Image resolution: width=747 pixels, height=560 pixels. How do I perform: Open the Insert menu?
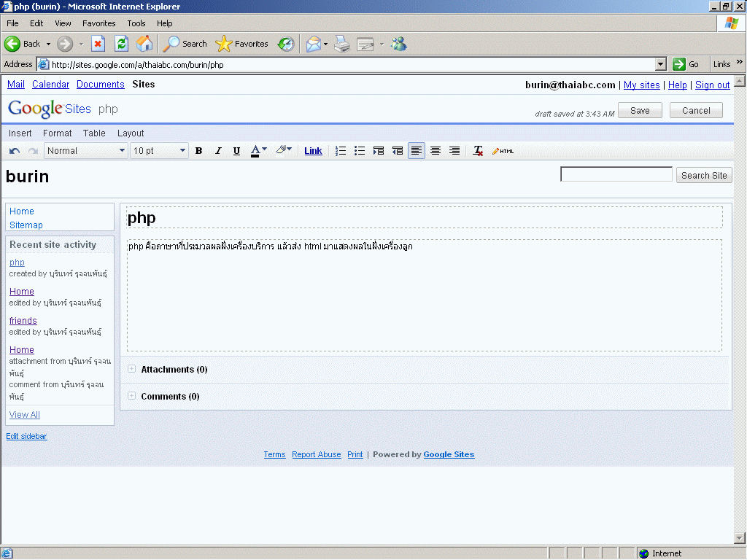click(x=20, y=133)
